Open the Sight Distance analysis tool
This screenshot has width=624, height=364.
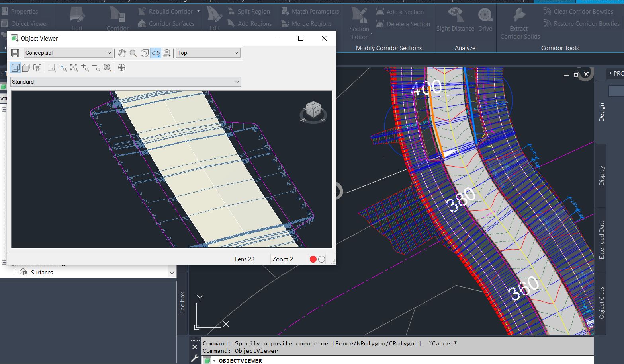(x=455, y=19)
